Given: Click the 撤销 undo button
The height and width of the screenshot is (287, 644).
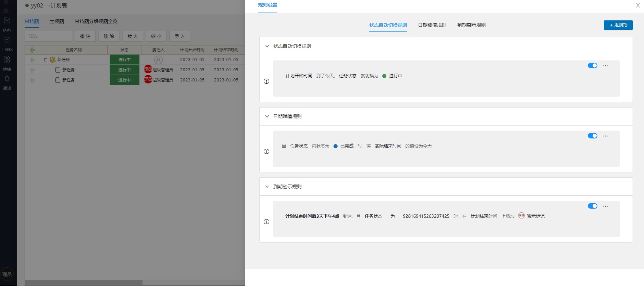Looking at the screenshot, I should point(85,37).
